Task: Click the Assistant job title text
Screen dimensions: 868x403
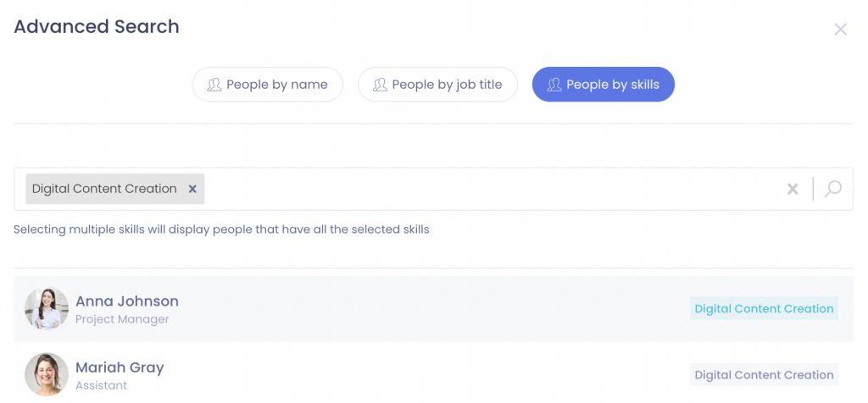Action: click(101, 386)
